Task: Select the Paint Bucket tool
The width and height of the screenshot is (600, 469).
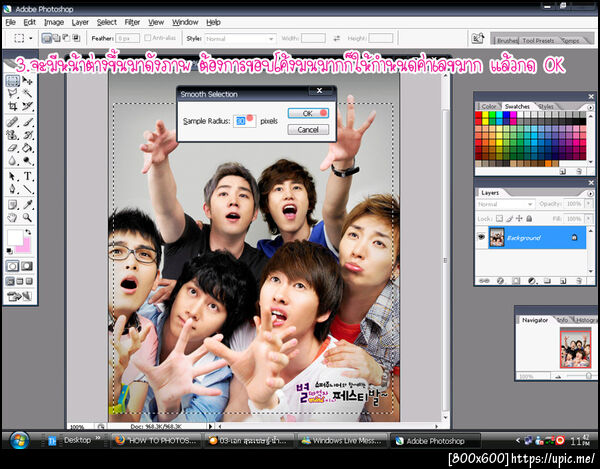Action: (27, 148)
